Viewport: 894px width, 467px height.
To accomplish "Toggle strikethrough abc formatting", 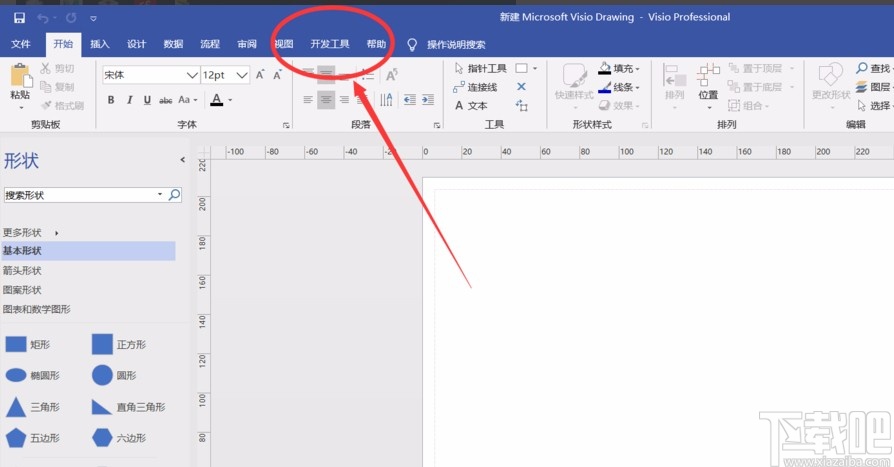I will point(165,100).
